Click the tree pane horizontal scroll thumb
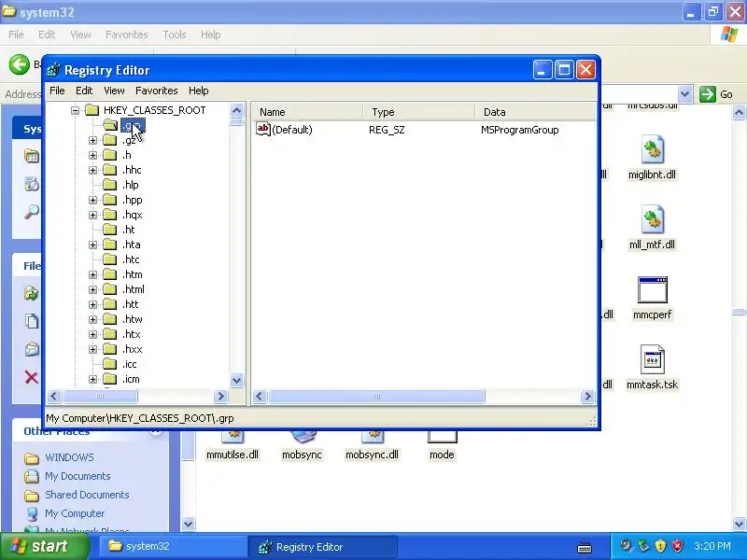This screenshot has height=560, width=747. tap(100, 396)
